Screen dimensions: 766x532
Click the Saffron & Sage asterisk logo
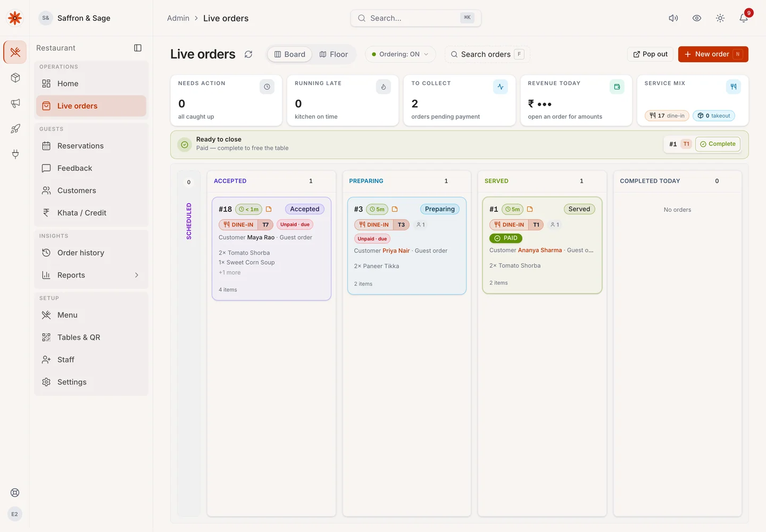[15, 18]
